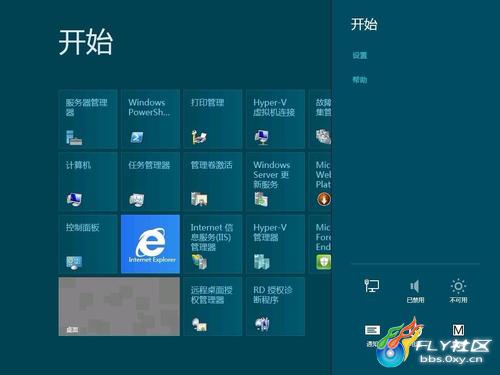Click the network icon in the settings panel
Image resolution: width=500 pixels, height=375 pixels.
(x=371, y=286)
